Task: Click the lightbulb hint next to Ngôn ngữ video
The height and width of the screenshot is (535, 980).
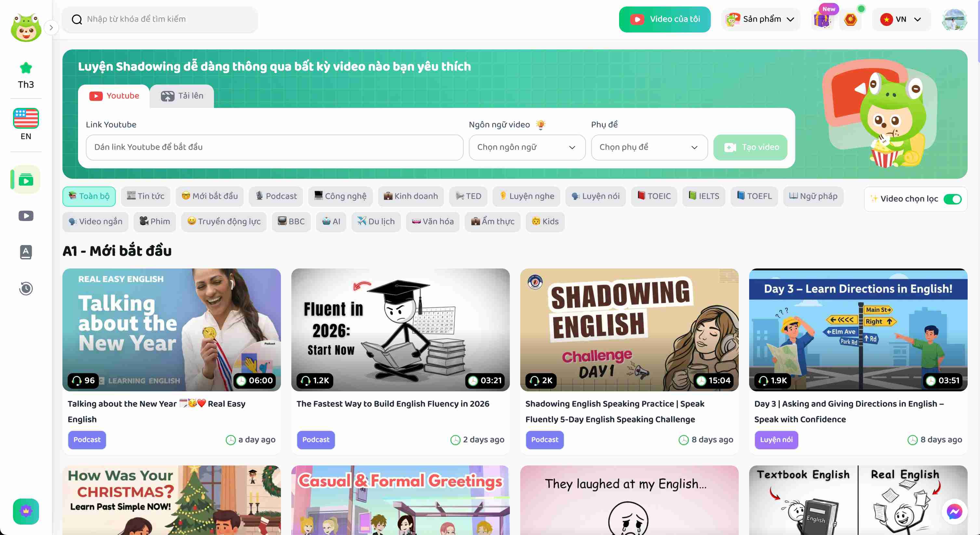Action: (x=541, y=124)
